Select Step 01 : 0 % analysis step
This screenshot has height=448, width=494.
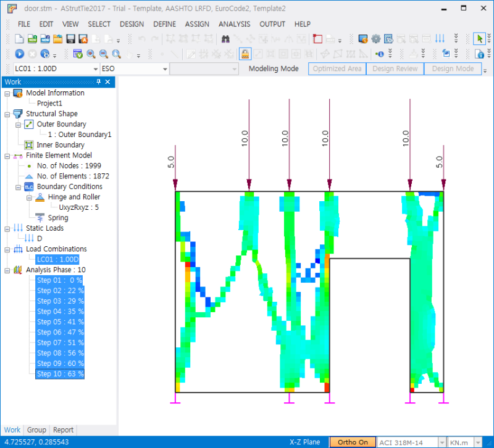[59, 280]
